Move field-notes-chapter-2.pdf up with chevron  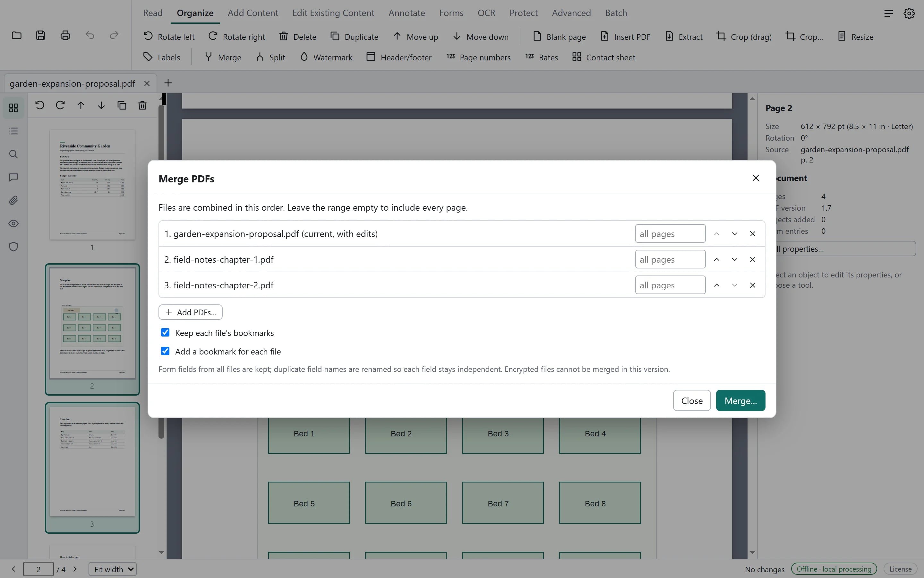pyautogui.click(x=717, y=285)
